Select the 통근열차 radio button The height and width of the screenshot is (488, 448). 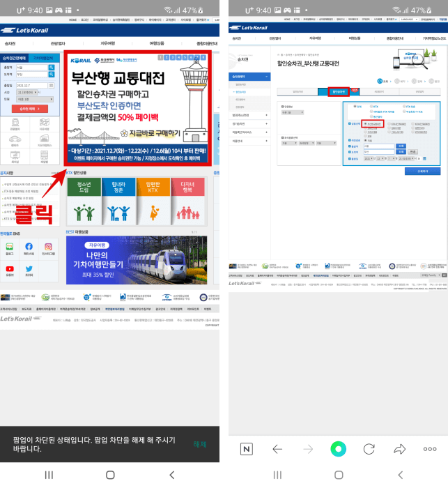click(371, 116)
